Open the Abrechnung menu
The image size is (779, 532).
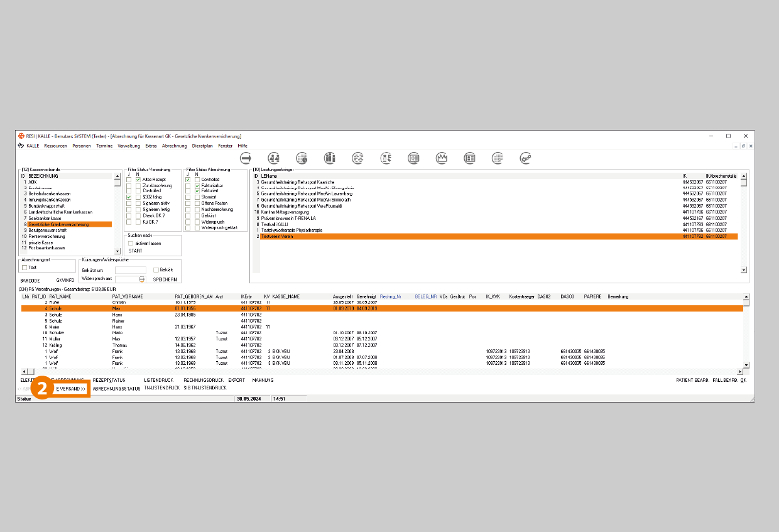pyautogui.click(x=174, y=146)
